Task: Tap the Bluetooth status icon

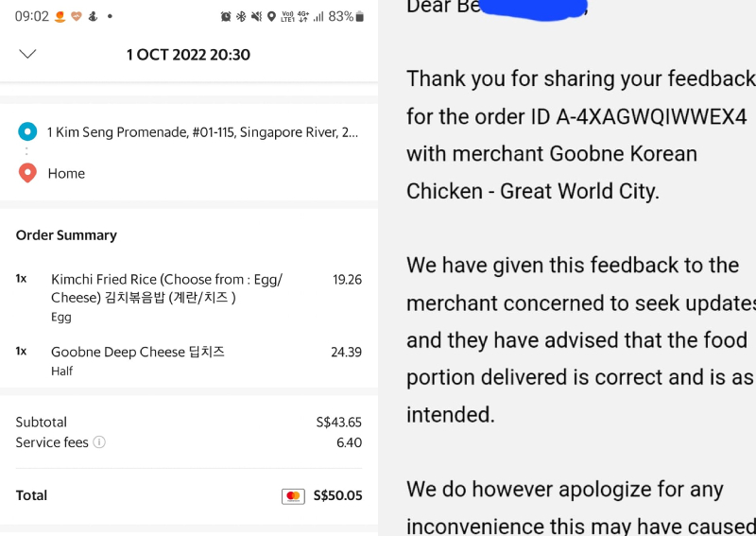Action: click(x=241, y=17)
